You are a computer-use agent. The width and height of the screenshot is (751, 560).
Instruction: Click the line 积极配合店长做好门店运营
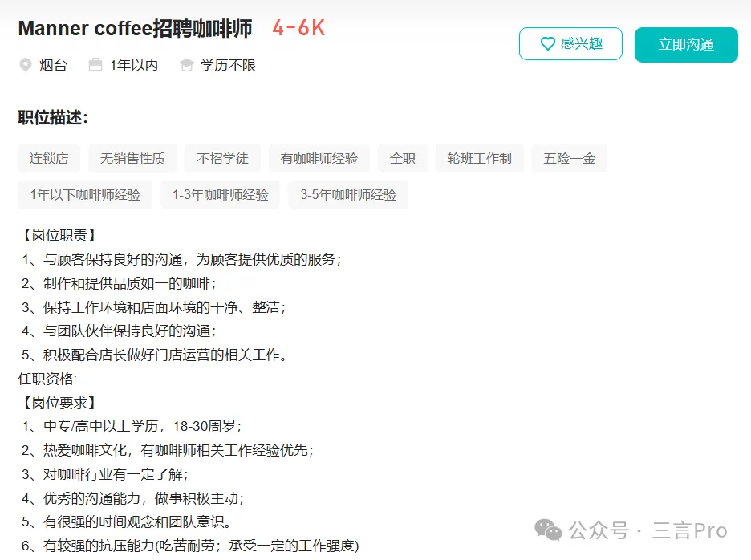click(x=154, y=355)
